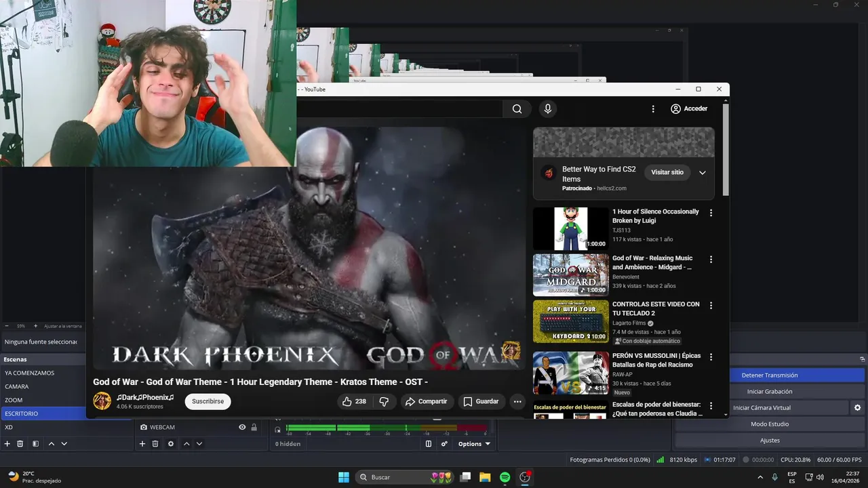Expand the sponsored ad chevron
This screenshot has width=868, height=488.
(x=703, y=173)
